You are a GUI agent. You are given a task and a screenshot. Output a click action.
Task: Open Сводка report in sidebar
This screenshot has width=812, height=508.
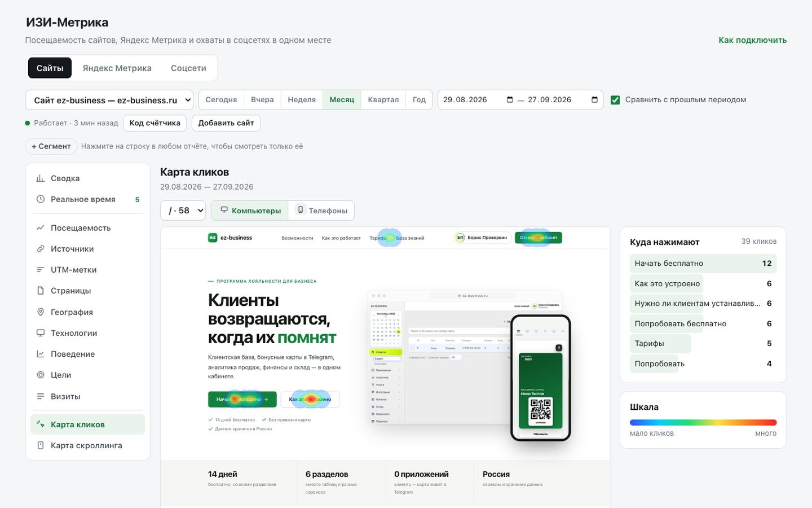87,178
